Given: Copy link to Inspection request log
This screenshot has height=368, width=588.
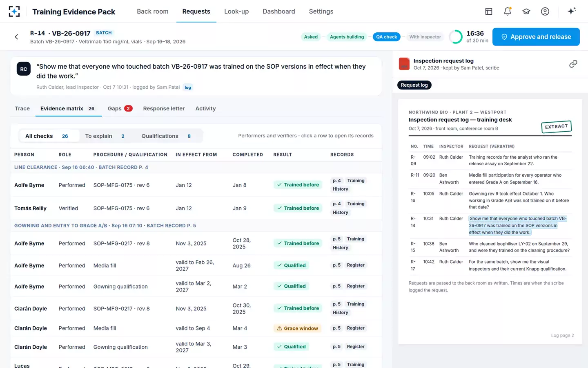Looking at the screenshot, I should [x=573, y=64].
